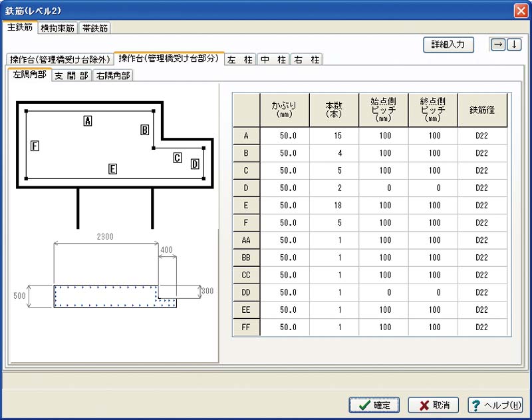532x420 pixels.
Task: Click label A in the rebar diagram
Action: (88, 120)
